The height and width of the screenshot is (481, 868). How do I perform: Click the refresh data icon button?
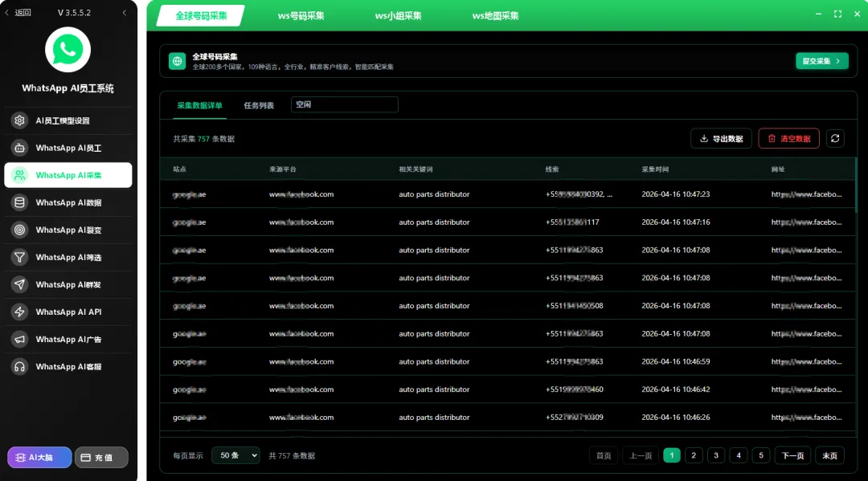[835, 138]
